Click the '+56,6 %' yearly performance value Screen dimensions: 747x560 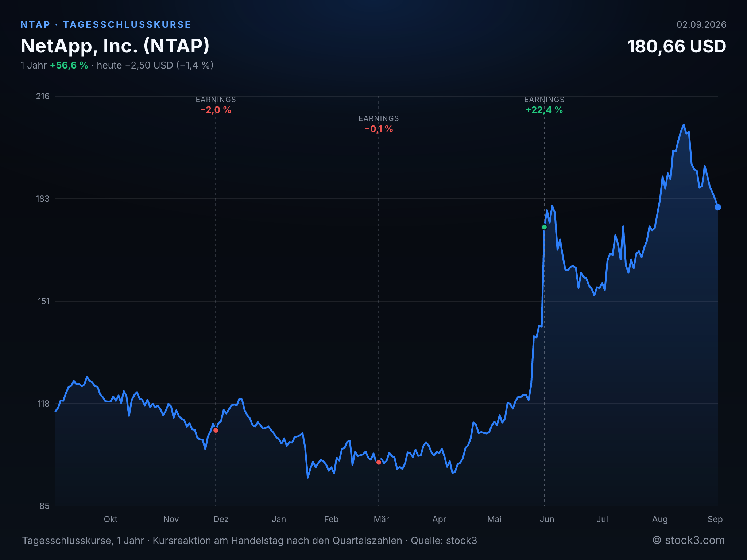pyautogui.click(x=69, y=65)
